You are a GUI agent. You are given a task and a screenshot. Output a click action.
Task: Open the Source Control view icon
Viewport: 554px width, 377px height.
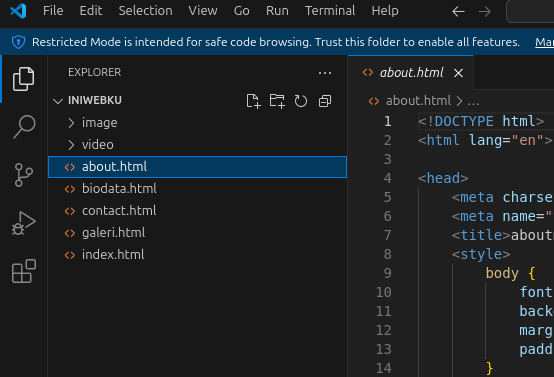(24, 175)
